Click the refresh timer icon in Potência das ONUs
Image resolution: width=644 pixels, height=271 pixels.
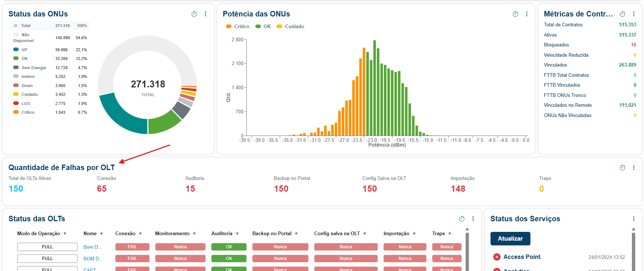point(515,14)
